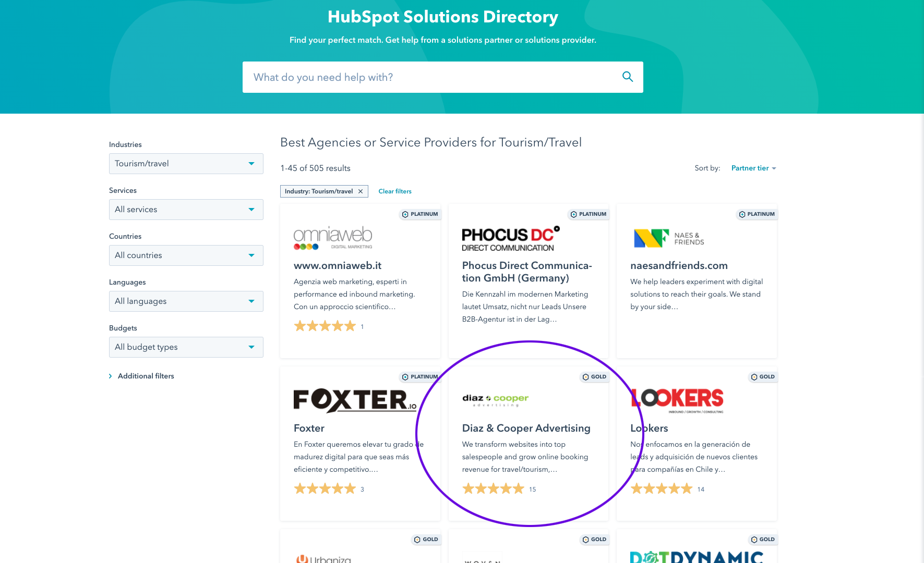The height and width of the screenshot is (563, 924).
Task: Open the All services dropdown
Action: (x=186, y=209)
